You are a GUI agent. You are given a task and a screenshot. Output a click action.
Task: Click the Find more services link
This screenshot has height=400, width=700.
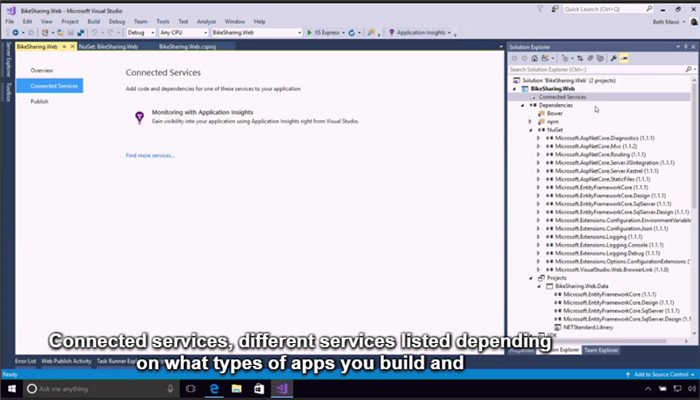coord(150,155)
